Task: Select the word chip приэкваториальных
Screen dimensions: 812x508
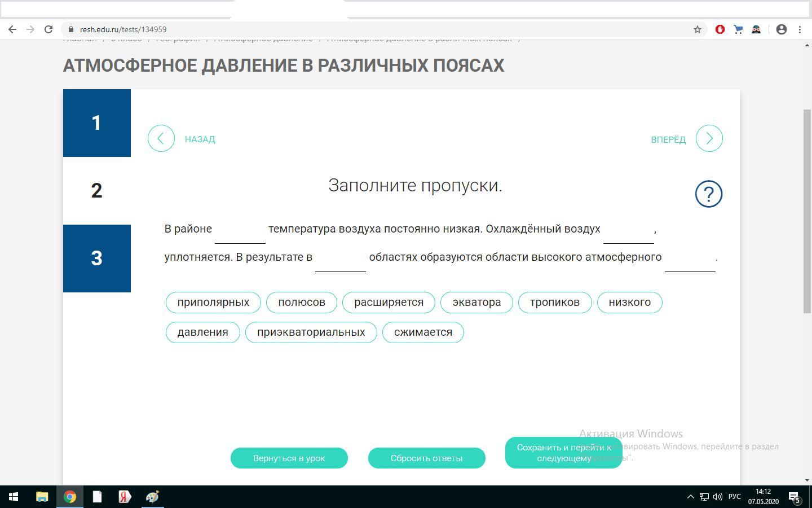Action: 311,332
